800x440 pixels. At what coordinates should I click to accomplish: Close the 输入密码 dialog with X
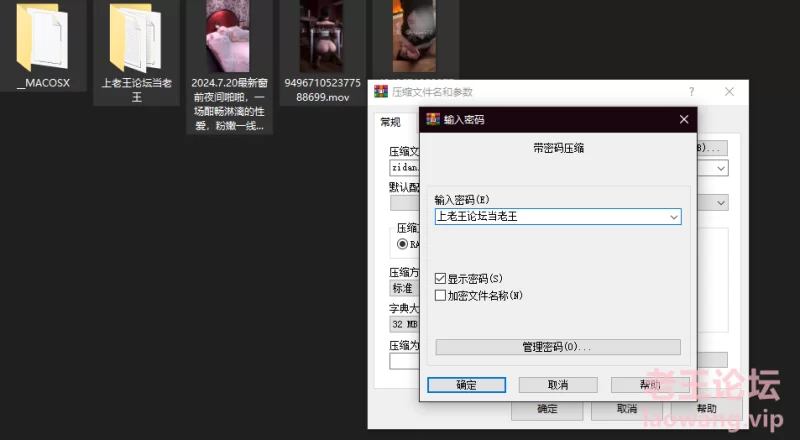coord(684,119)
